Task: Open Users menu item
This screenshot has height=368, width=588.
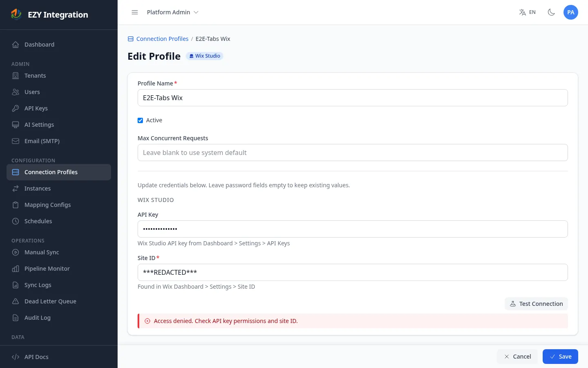Action: 59,92
